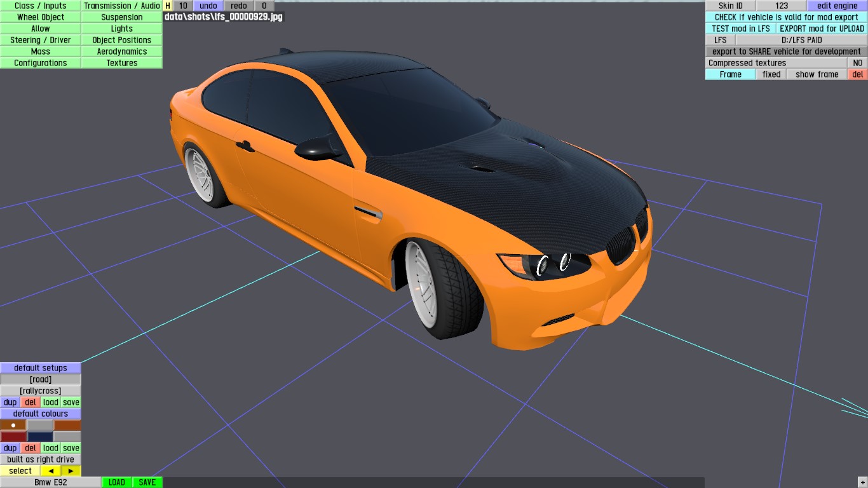Click the lfs_00000929.jpg screenshot path text

[223, 17]
